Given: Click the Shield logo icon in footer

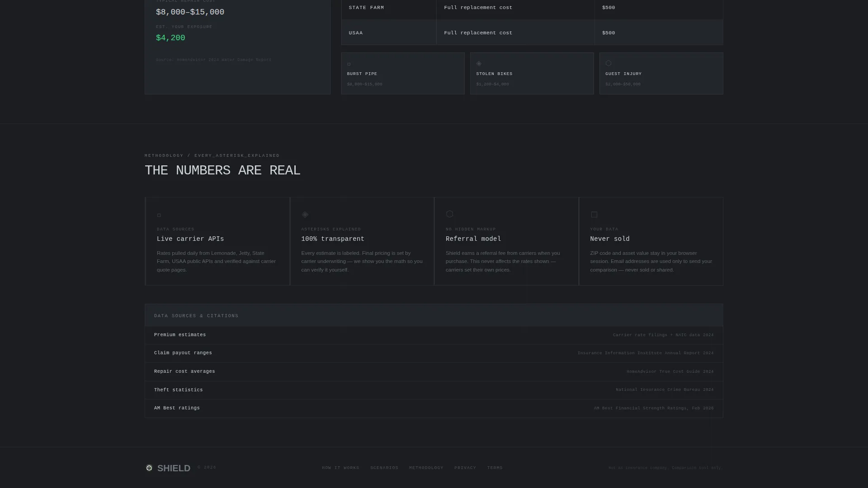Looking at the screenshot, I should point(149,468).
